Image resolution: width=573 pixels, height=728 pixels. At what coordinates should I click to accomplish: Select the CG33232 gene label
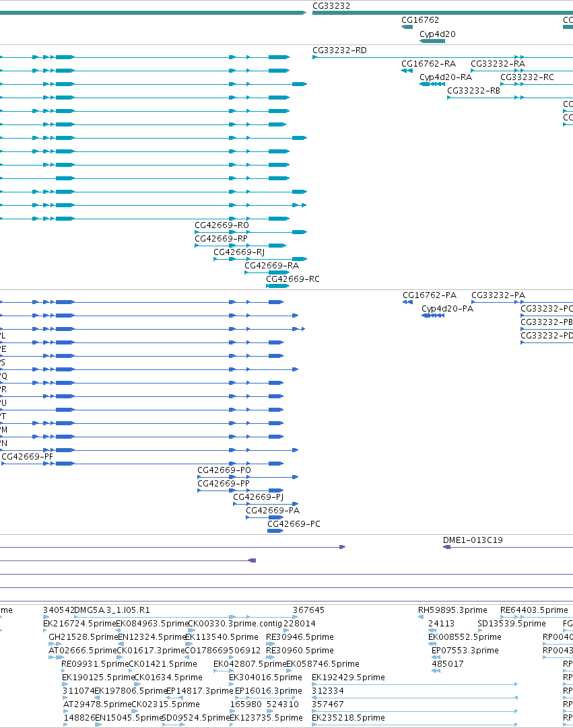pyautogui.click(x=331, y=6)
